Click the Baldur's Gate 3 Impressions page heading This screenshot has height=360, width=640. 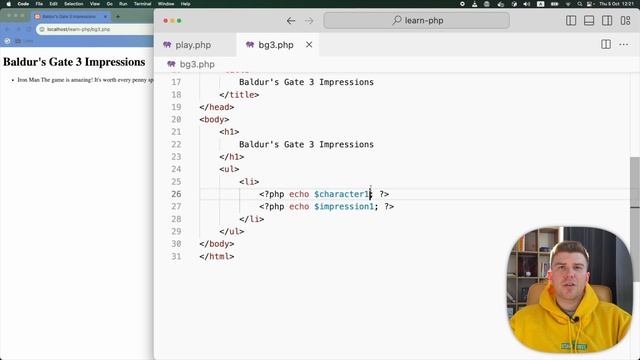click(x=74, y=62)
